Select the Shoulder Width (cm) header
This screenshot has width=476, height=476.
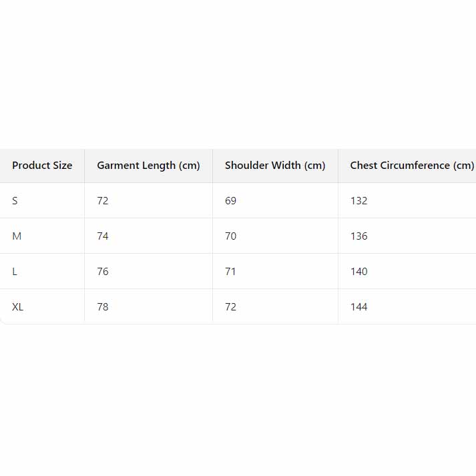coord(275,166)
